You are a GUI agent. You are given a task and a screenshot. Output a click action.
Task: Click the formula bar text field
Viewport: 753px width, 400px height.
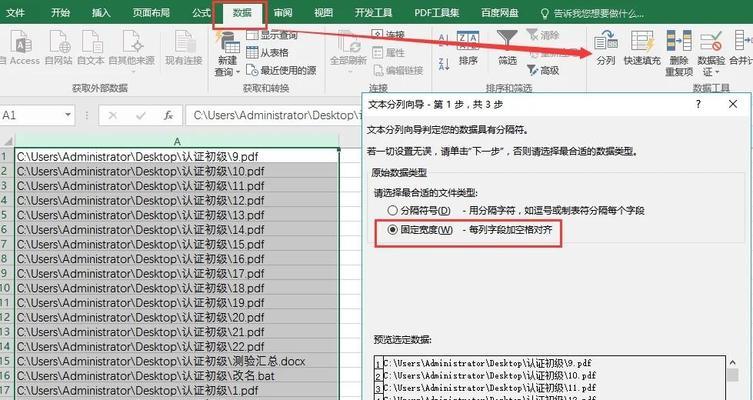[273, 115]
